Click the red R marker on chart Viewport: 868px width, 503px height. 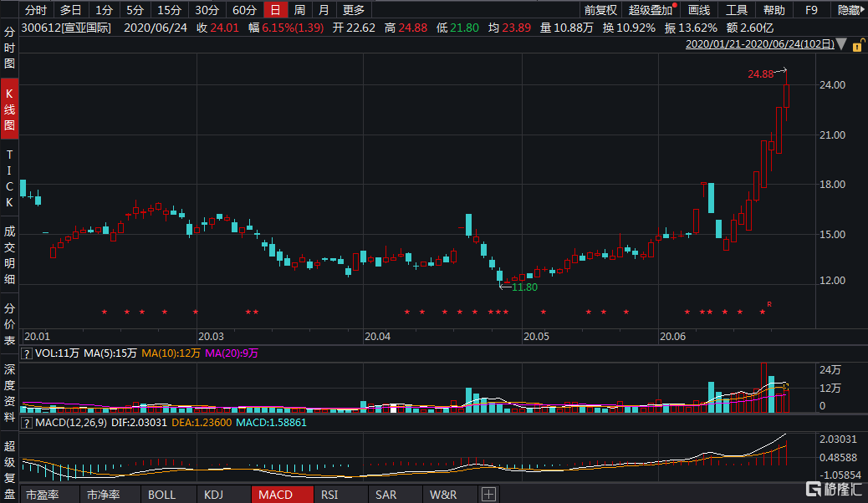769,304
